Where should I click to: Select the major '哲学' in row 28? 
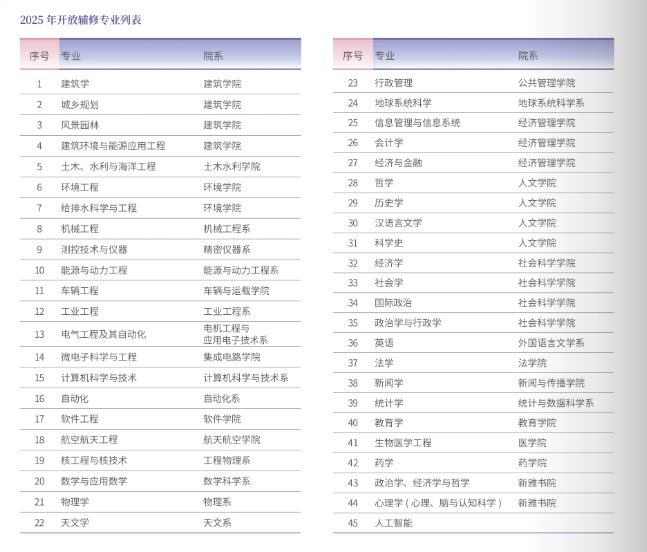(x=384, y=183)
